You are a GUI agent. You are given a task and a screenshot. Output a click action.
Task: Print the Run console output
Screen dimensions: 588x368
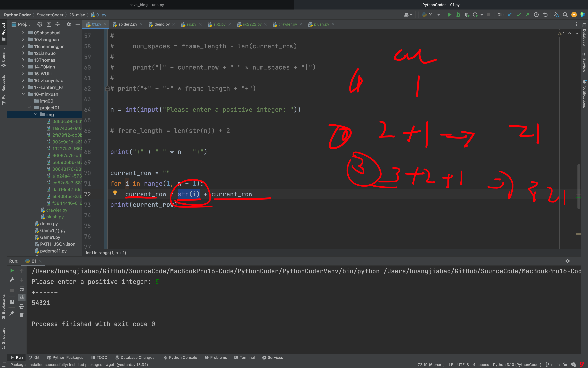click(x=22, y=306)
